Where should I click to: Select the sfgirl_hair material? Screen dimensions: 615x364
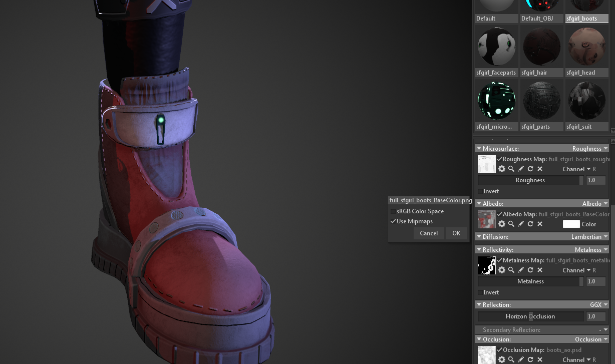(541, 51)
